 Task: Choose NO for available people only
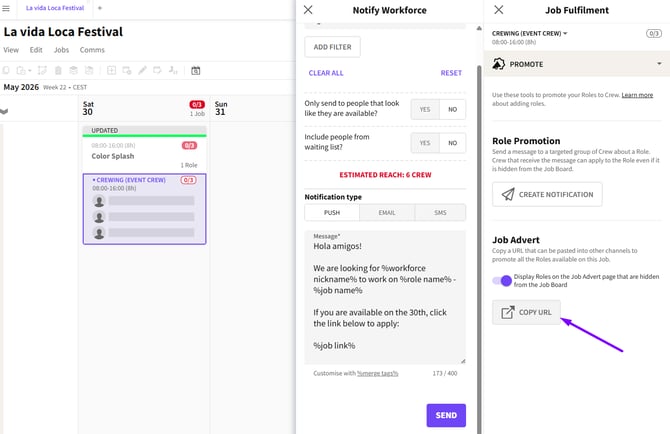pos(453,109)
